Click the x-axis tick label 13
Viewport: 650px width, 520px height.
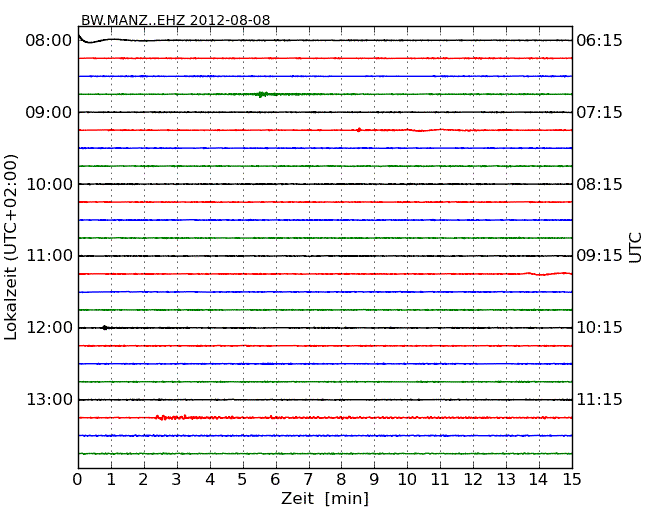point(506,480)
